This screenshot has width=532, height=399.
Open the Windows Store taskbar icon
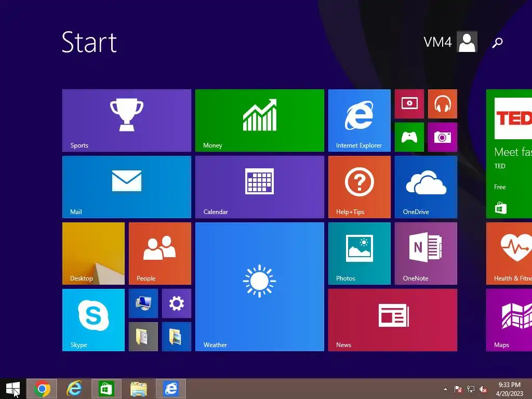click(106, 389)
